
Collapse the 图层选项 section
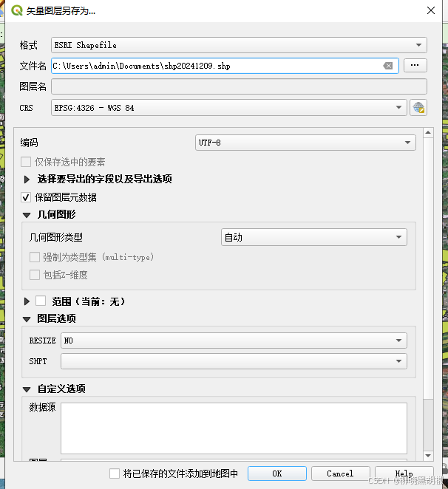27,319
